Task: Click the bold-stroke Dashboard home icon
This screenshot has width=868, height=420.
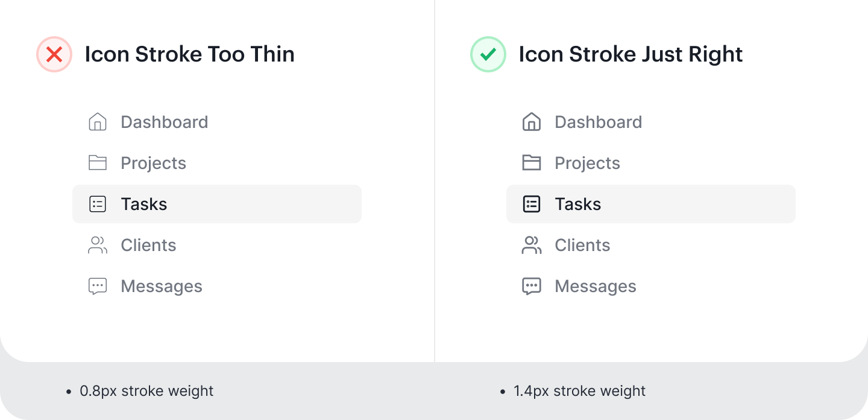Action: (532, 122)
